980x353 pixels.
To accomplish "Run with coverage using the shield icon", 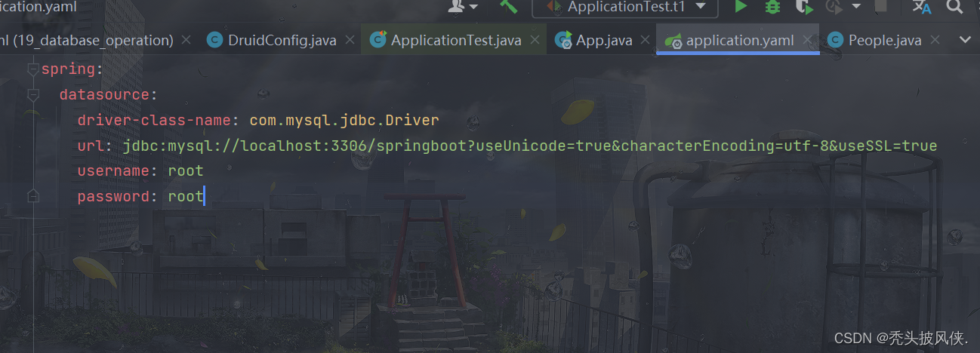I will coord(805,7).
